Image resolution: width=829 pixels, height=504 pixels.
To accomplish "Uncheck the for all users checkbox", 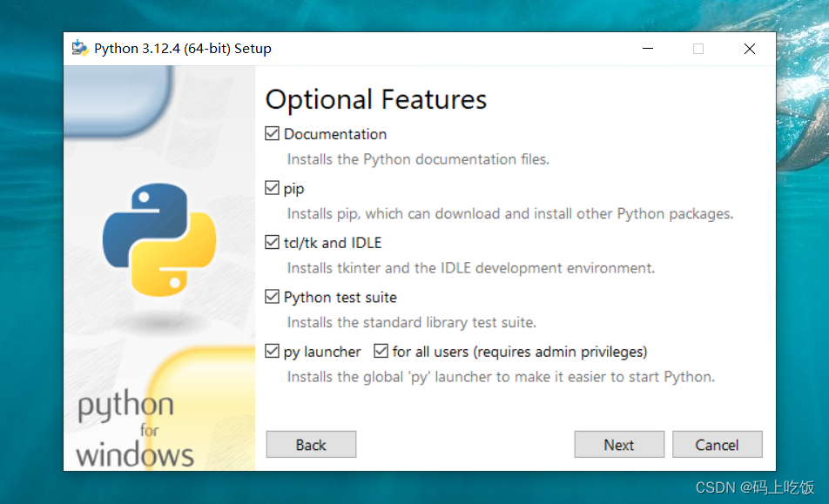I will click(x=381, y=352).
